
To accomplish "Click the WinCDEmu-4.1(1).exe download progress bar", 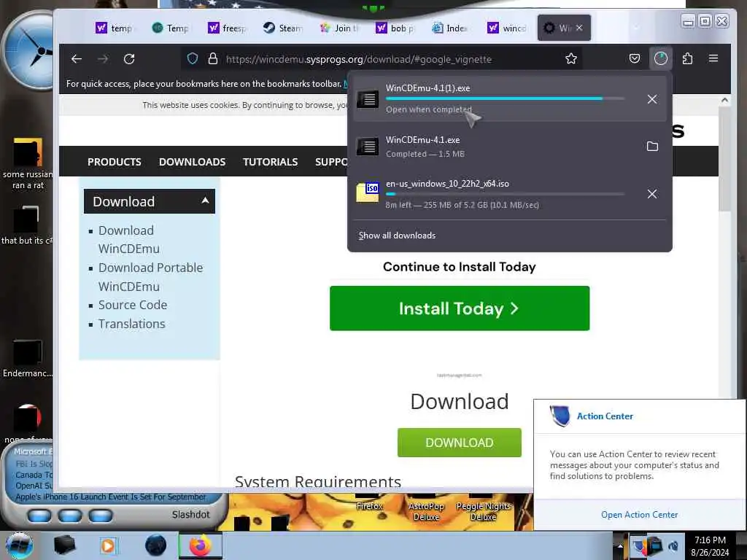I will [x=505, y=98].
